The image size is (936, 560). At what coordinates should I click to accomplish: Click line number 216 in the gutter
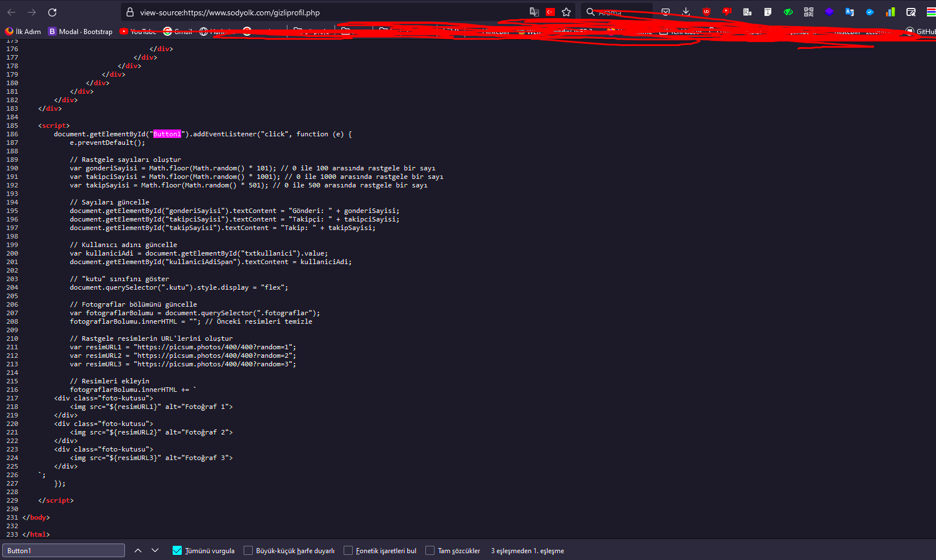12,390
